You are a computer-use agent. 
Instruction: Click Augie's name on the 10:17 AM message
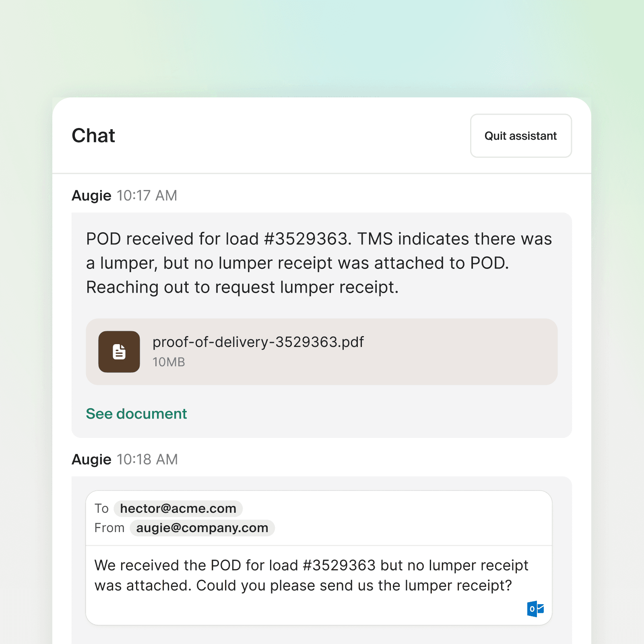pos(91,196)
